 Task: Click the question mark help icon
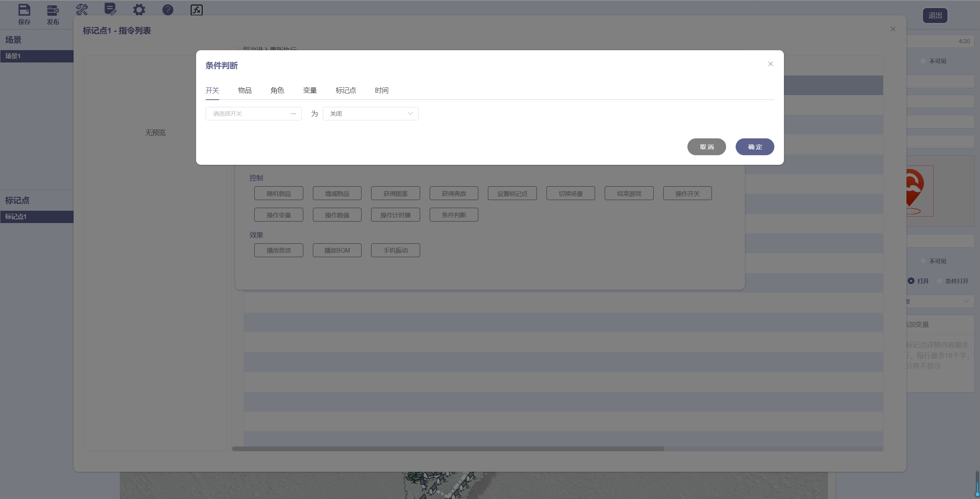(168, 10)
